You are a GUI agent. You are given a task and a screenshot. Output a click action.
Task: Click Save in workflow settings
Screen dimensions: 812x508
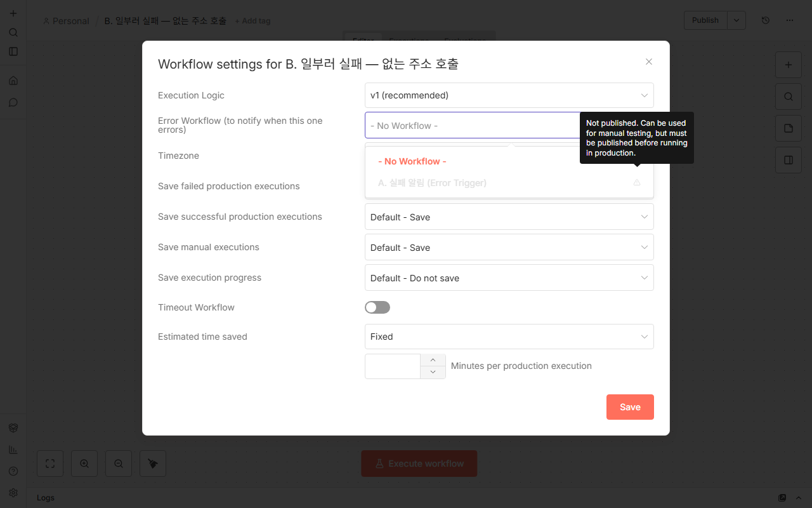point(630,407)
